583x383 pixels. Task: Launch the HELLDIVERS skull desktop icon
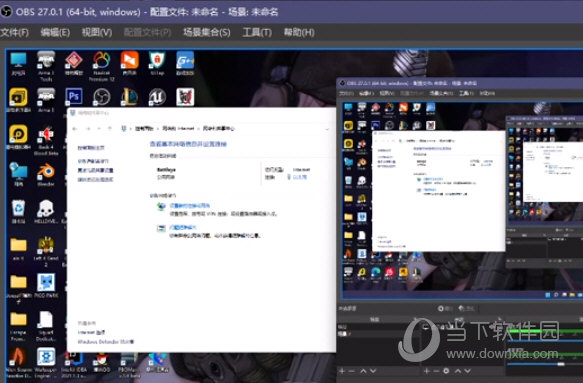pyautogui.click(x=46, y=211)
